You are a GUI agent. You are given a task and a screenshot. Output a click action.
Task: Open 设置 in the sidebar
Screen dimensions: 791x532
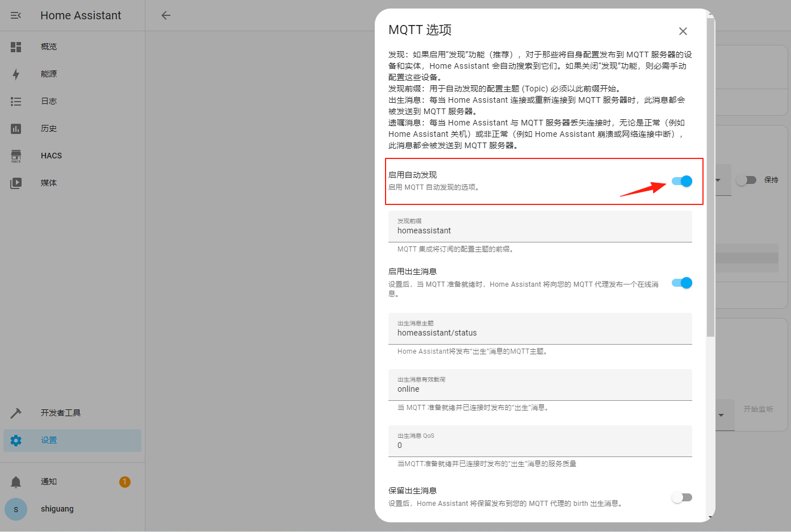click(x=72, y=440)
